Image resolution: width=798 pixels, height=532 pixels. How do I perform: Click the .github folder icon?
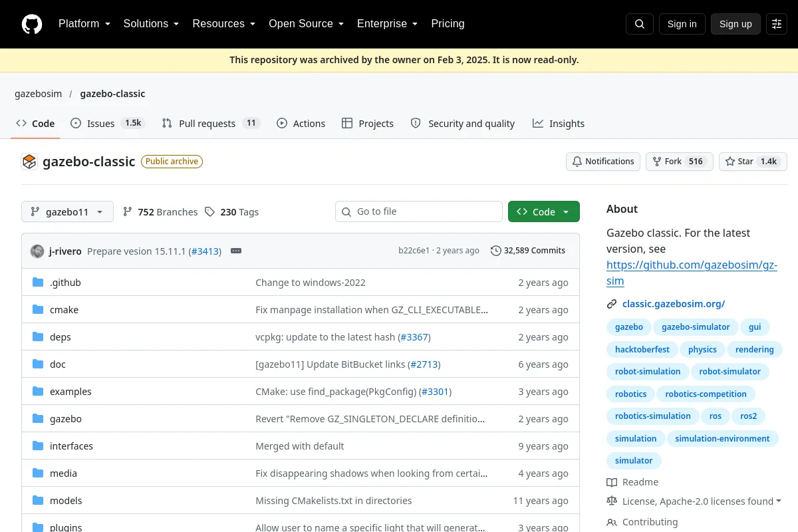[38, 283]
